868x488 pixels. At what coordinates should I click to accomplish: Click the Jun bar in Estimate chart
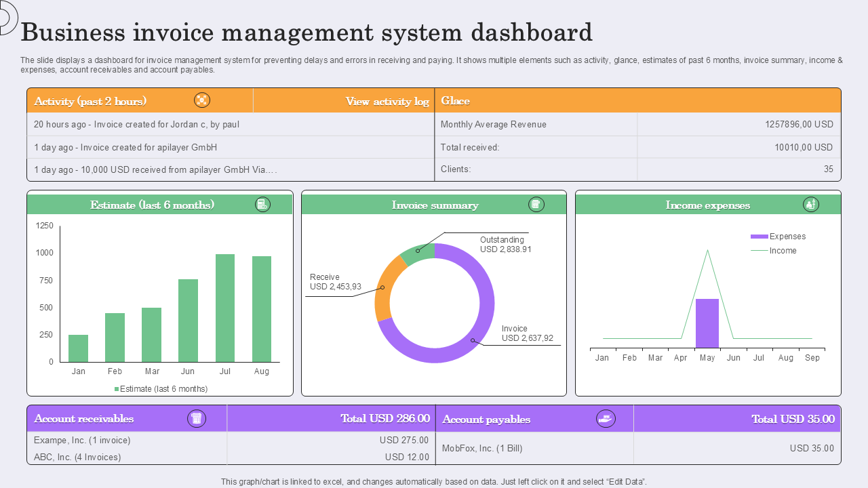point(188,321)
